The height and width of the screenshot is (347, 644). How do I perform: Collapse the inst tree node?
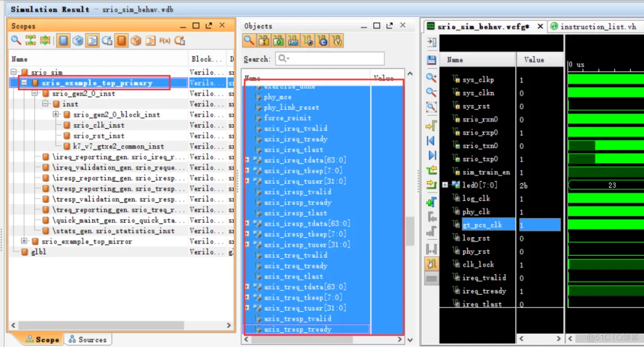(x=45, y=104)
